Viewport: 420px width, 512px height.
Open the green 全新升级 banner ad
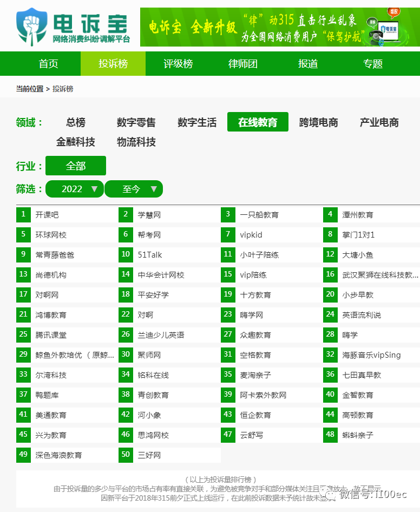280,27
